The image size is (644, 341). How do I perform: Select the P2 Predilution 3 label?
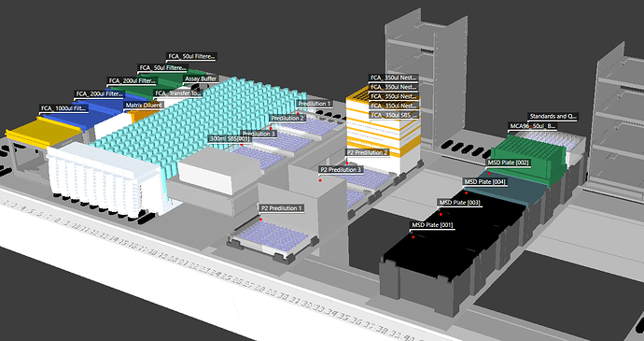point(342,169)
